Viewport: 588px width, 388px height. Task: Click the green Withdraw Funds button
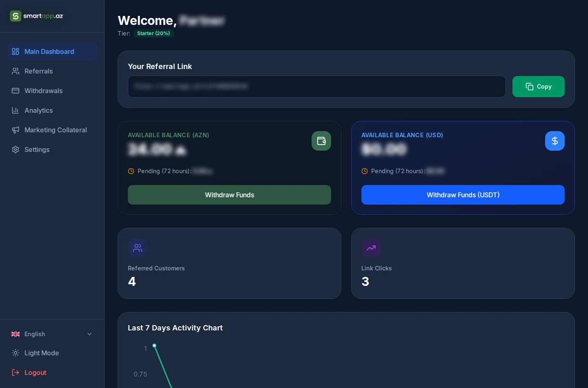(x=229, y=195)
